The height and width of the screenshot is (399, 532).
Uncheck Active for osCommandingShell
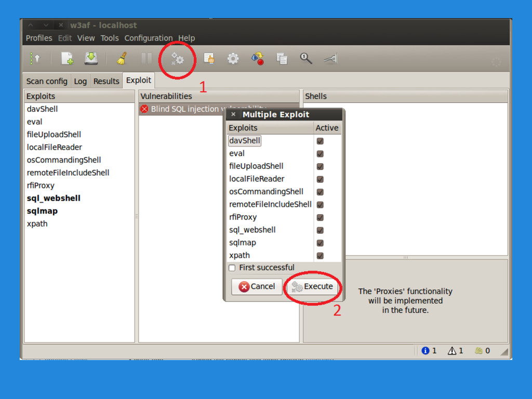320,192
